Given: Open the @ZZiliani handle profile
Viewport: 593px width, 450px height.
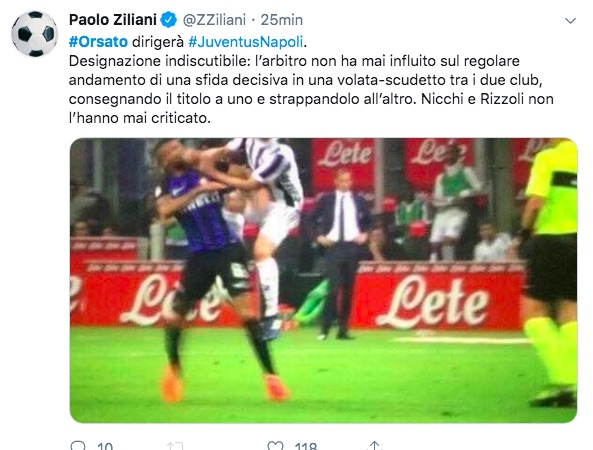Looking at the screenshot, I should (214, 20).
